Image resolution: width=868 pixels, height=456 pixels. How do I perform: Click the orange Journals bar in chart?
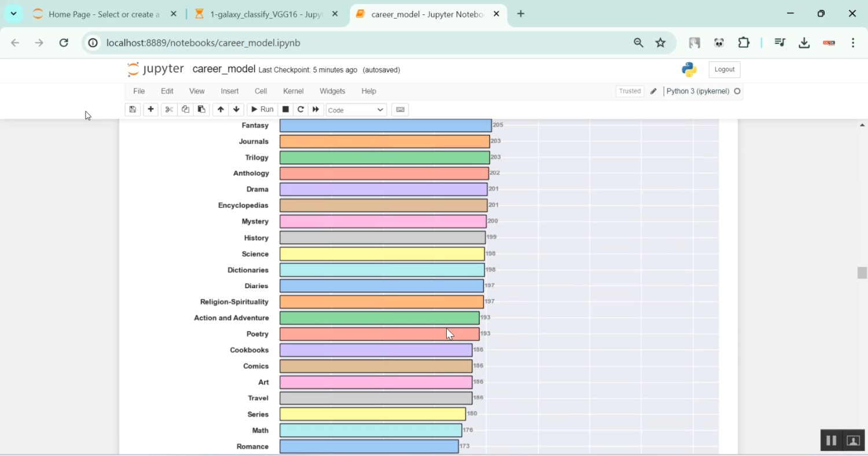[x=384, y=142]
